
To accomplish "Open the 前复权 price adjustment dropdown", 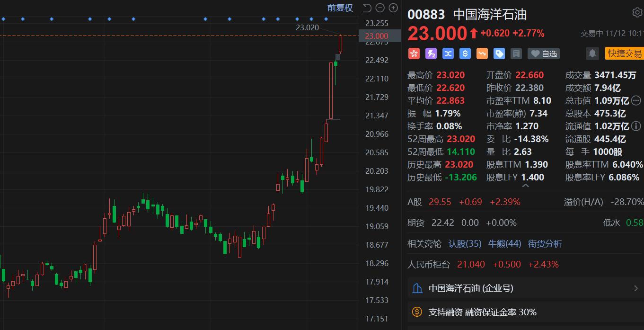I will point(340,8).
